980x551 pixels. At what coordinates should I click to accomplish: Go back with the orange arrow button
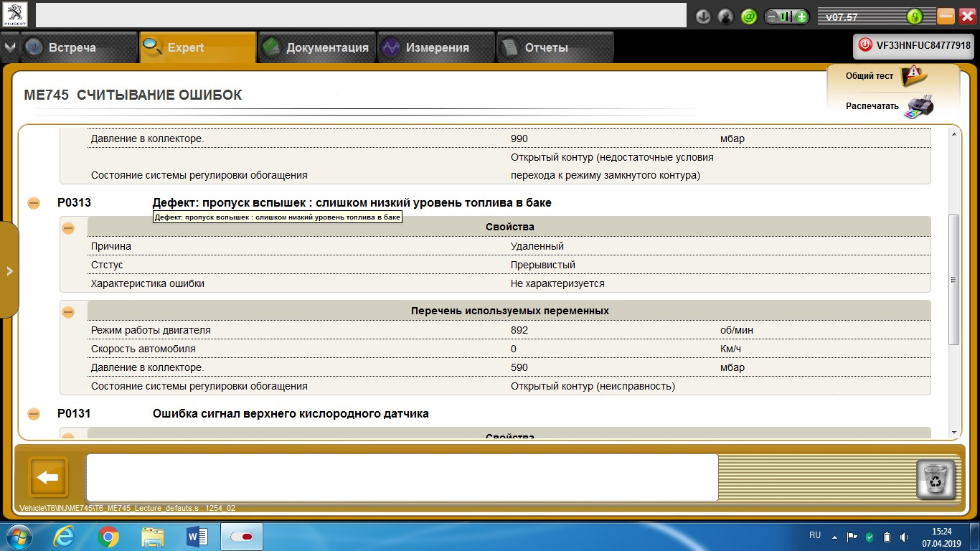coord(47,477)
